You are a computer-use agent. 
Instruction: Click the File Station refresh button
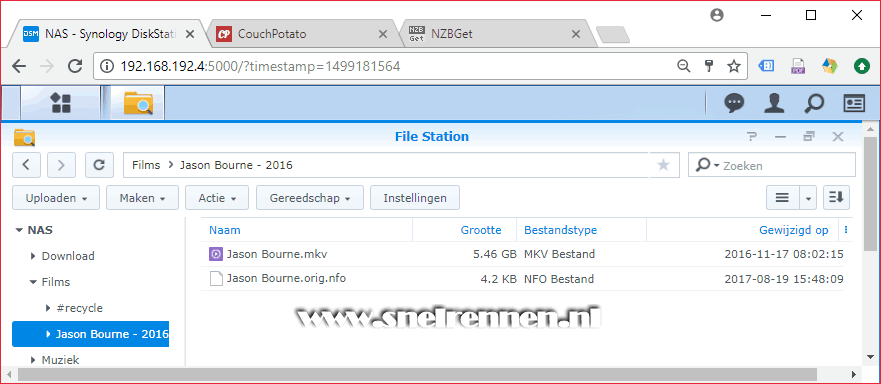point(99,165)
